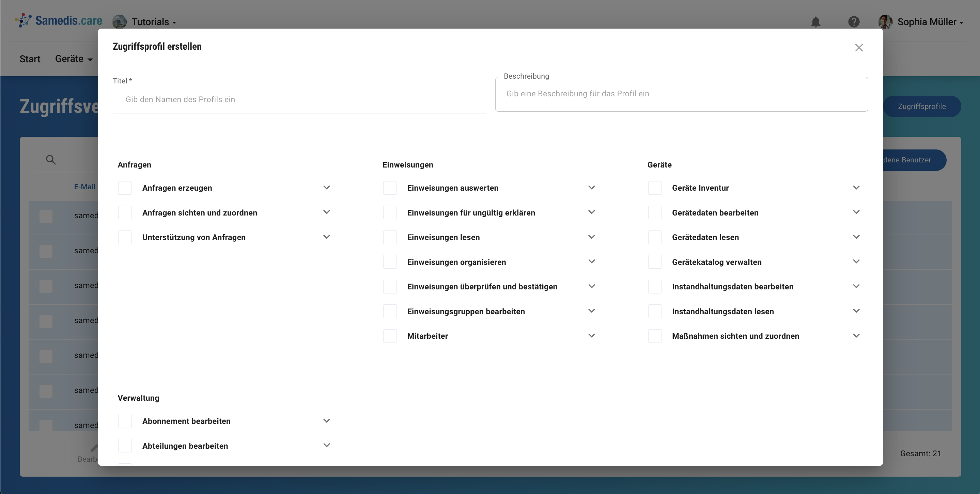The height and width of the screenshot is (494, 980).
Task: Click the Samedis.care logo
Action: (x=59, y=20)
